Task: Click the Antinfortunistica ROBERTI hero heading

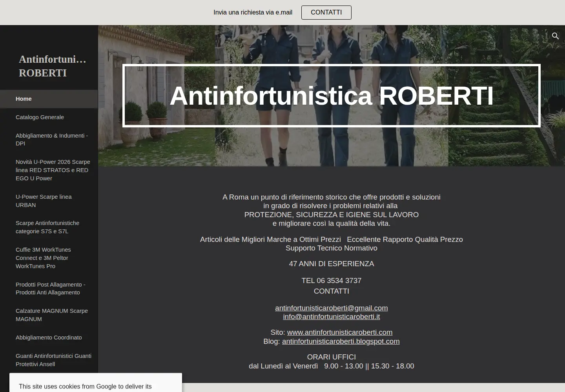Action: (x=332, y=96)
